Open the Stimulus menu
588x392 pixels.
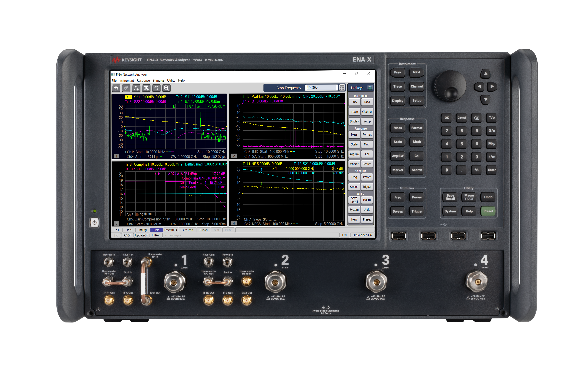pos(158,80)
